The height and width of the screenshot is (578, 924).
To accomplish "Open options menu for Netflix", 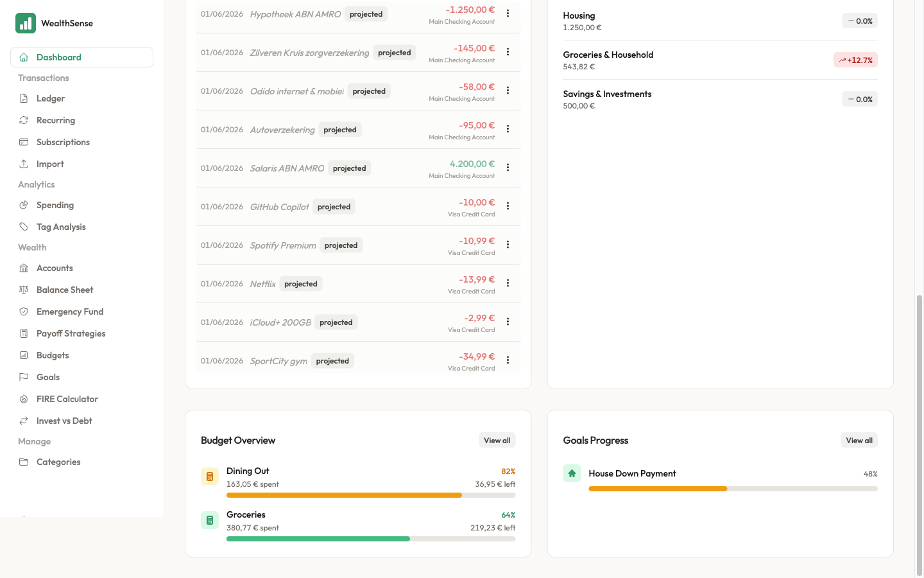I will tap(508, 283).
